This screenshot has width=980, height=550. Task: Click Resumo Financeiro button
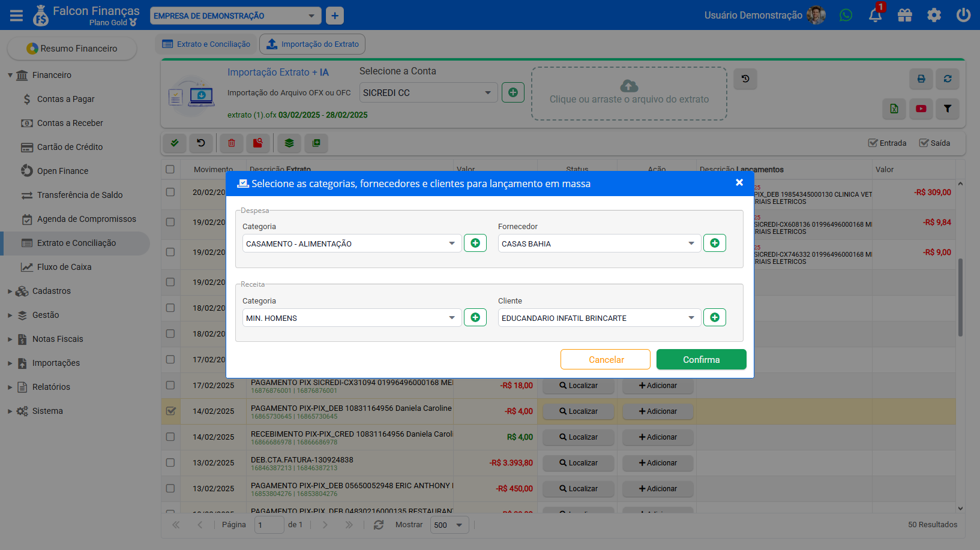pos(72,48)
